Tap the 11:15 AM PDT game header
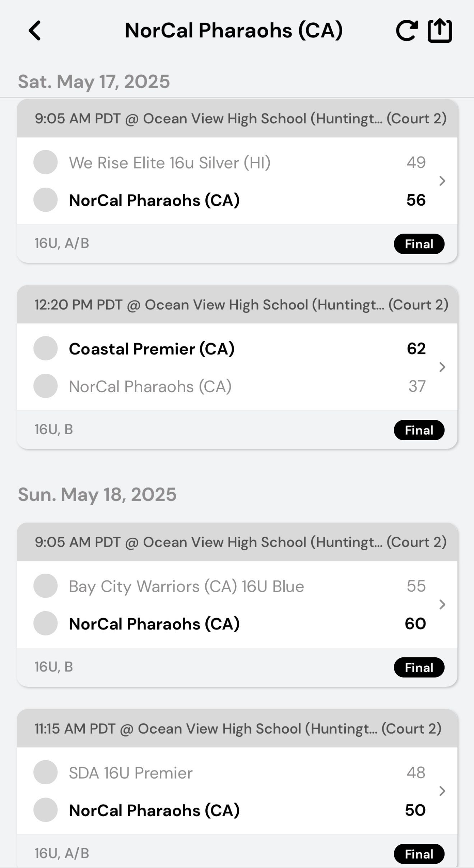 click(x=237, y=729)
